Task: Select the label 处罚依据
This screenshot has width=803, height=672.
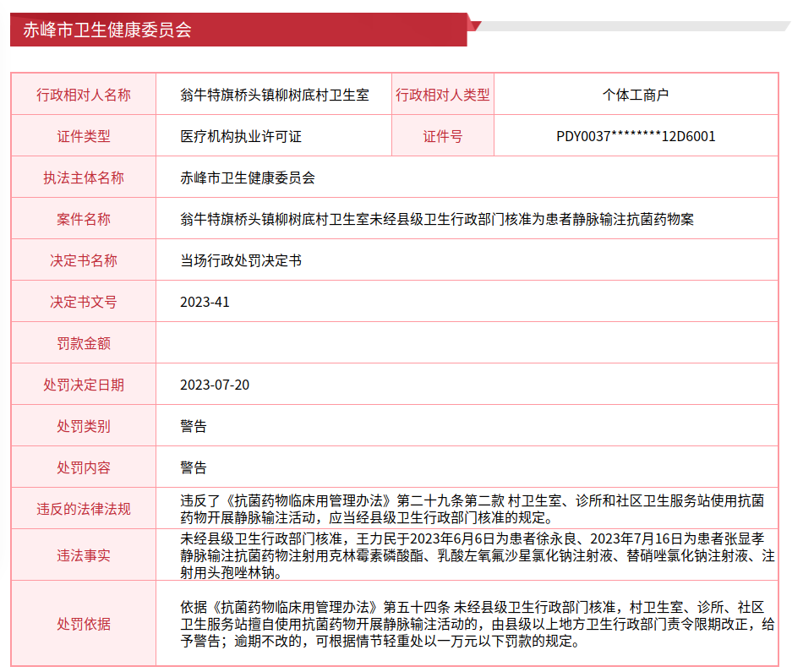Action: [84, 625]
